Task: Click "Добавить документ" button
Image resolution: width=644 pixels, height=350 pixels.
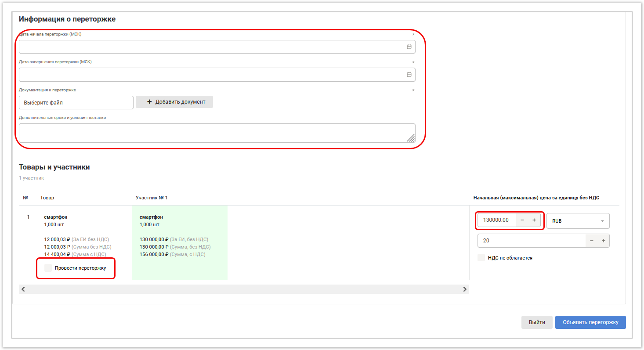Action: tap(174, 102)
